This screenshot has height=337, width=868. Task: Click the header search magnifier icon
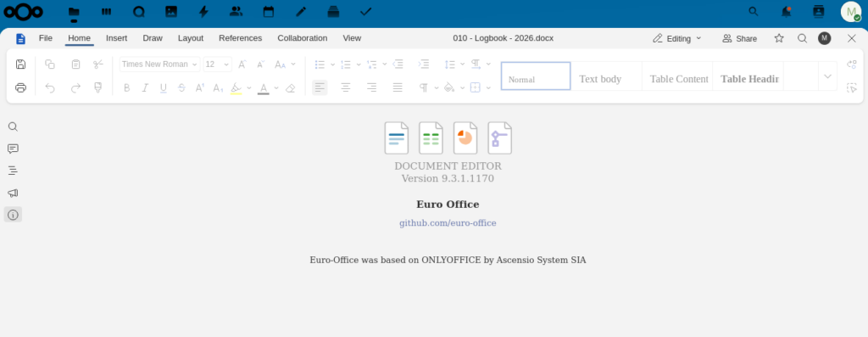click(802, 38)
